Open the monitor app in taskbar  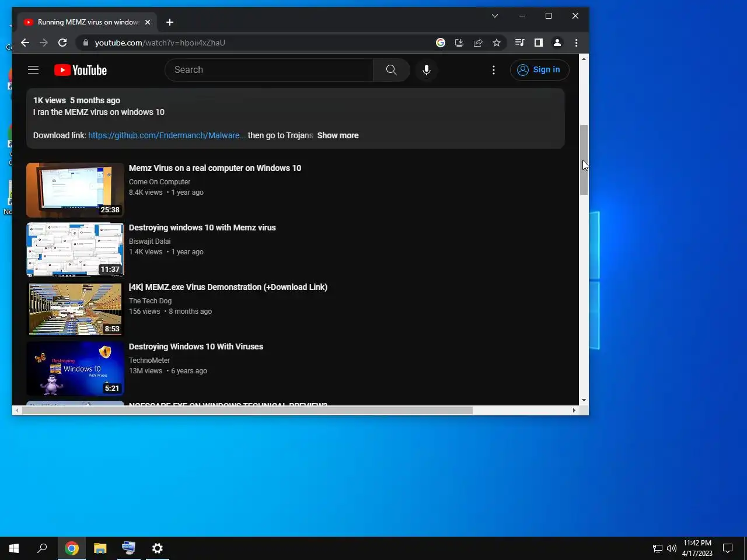[128, 548]
